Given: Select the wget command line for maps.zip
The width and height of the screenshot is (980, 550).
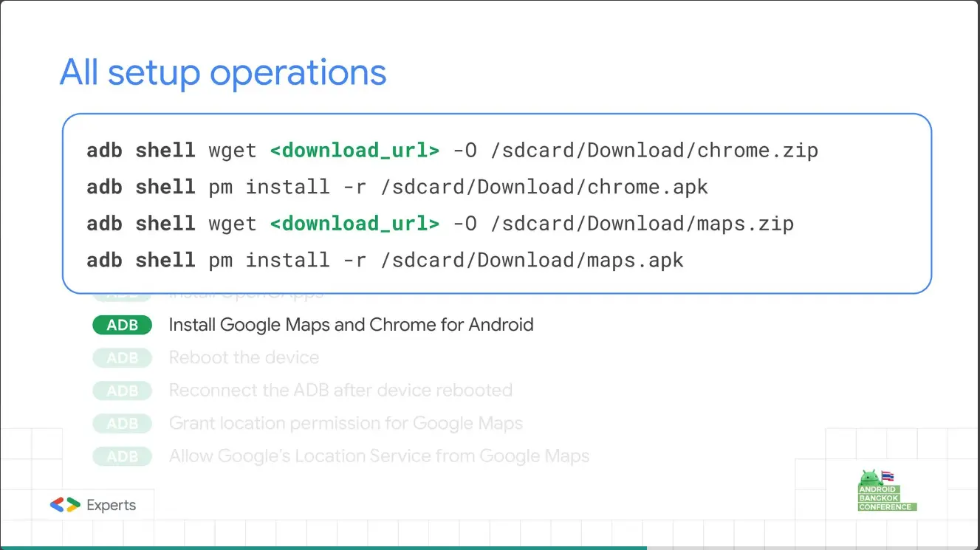Looking at the screenshot, I should 440,223.
